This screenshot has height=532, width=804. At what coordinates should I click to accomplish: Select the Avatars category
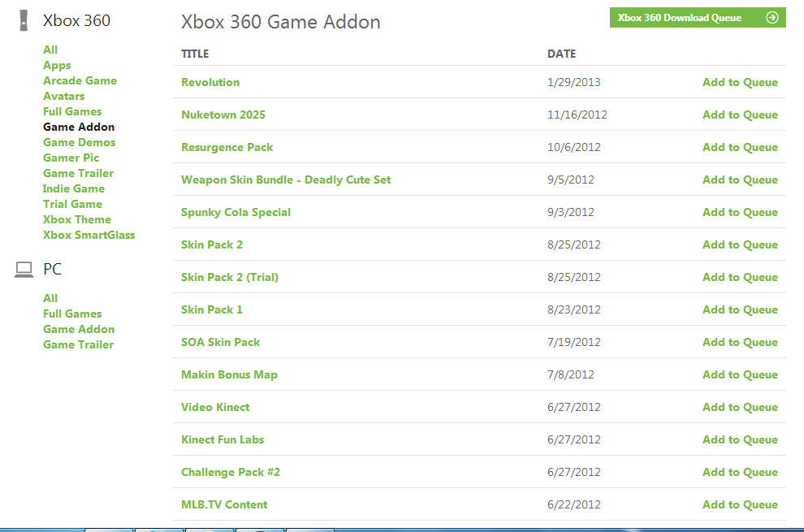63,96
